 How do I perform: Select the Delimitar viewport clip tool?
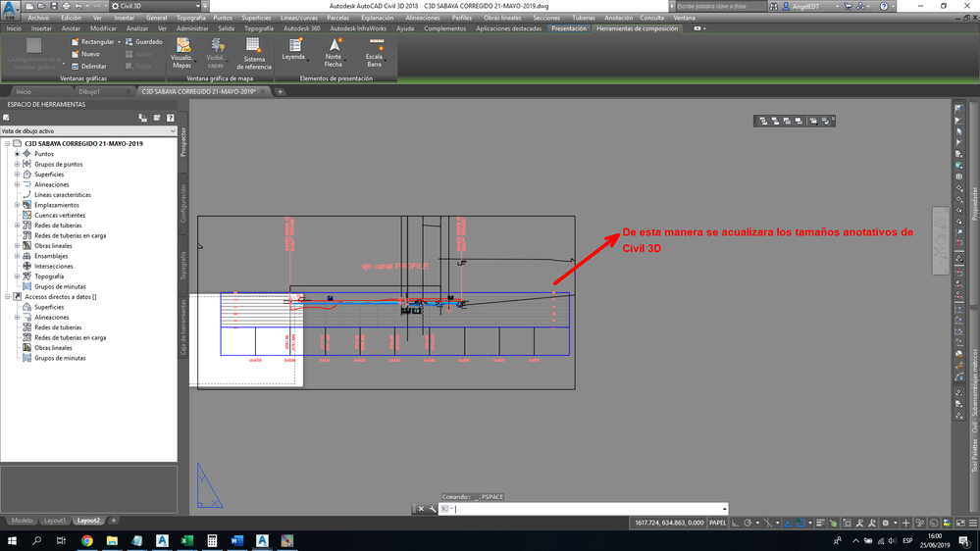88,67
